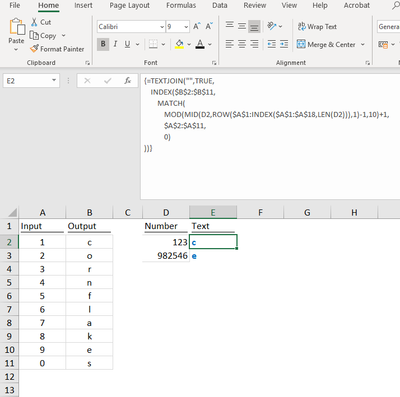The height and width of the screenshot is (397, 400).
Task: Click Merge & Center button
Action: click(x=326, y=44)
